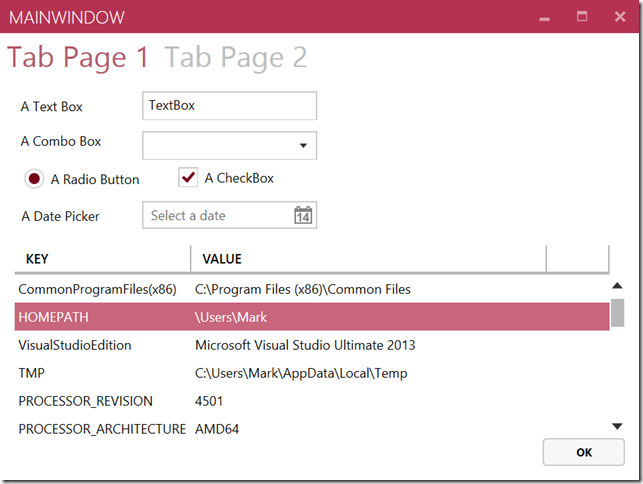Select Tab Page 1

(78, 57)
